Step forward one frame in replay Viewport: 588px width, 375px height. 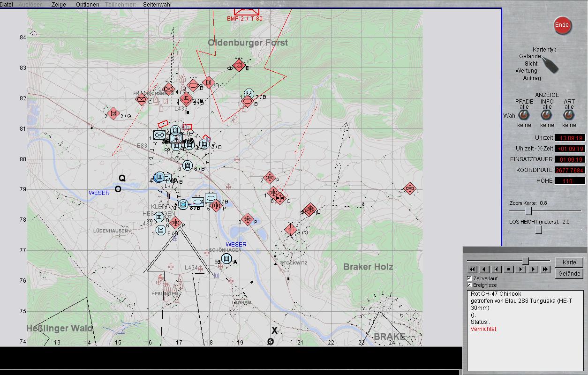521,269
